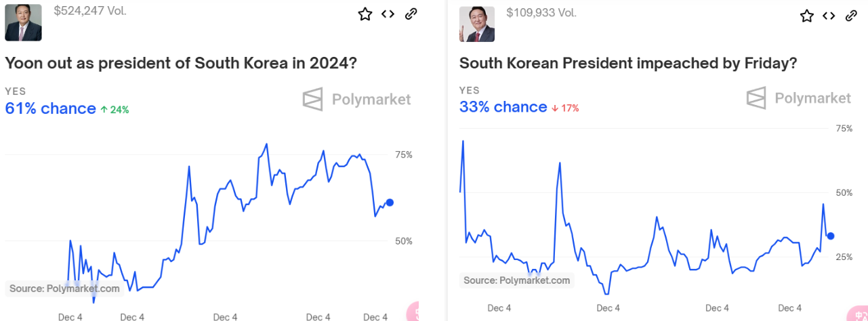The image size is (868, 321).
Task: Click the 33% chance label
Action: coord(503,107)
